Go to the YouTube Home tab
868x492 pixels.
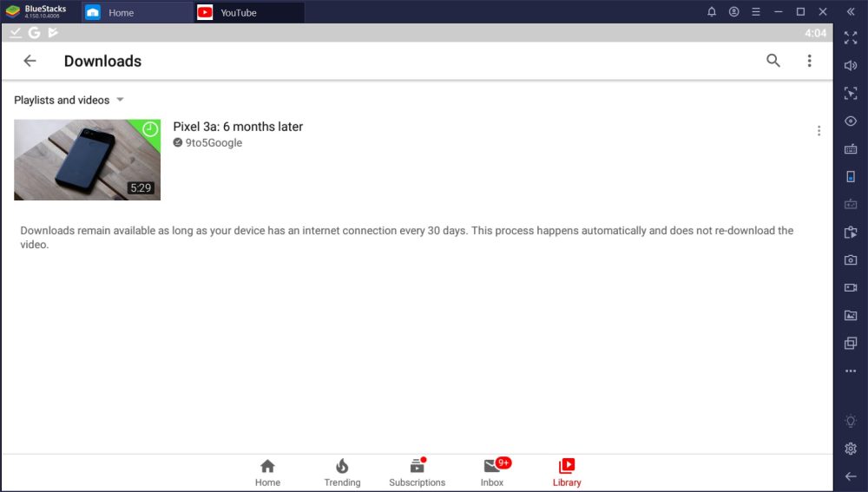(x=267, y=472)
